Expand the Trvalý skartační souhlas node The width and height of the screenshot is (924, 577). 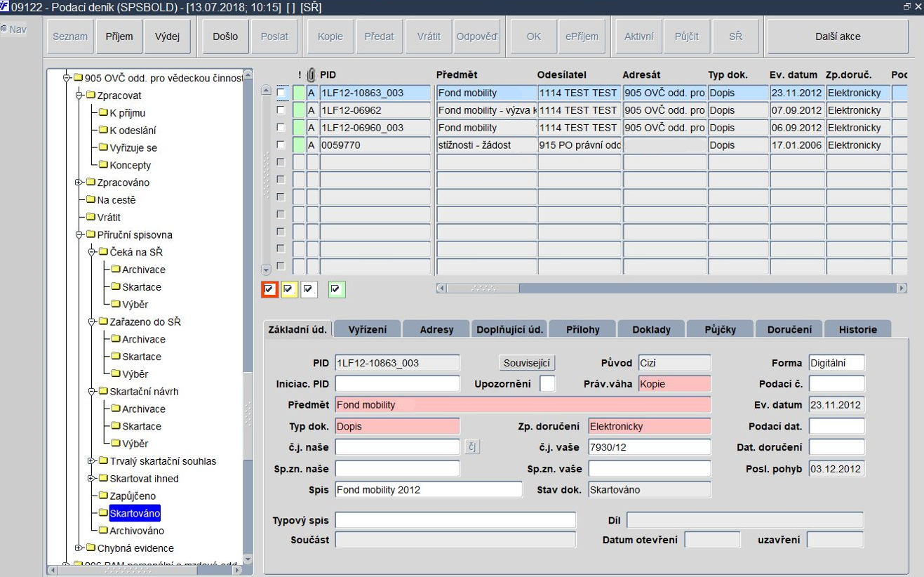coord(92,461)
